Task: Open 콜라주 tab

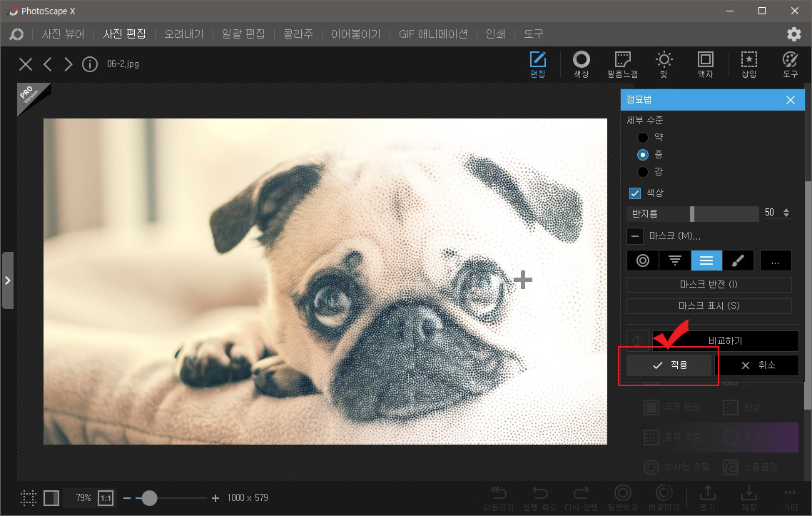Action: pos(298,34)
